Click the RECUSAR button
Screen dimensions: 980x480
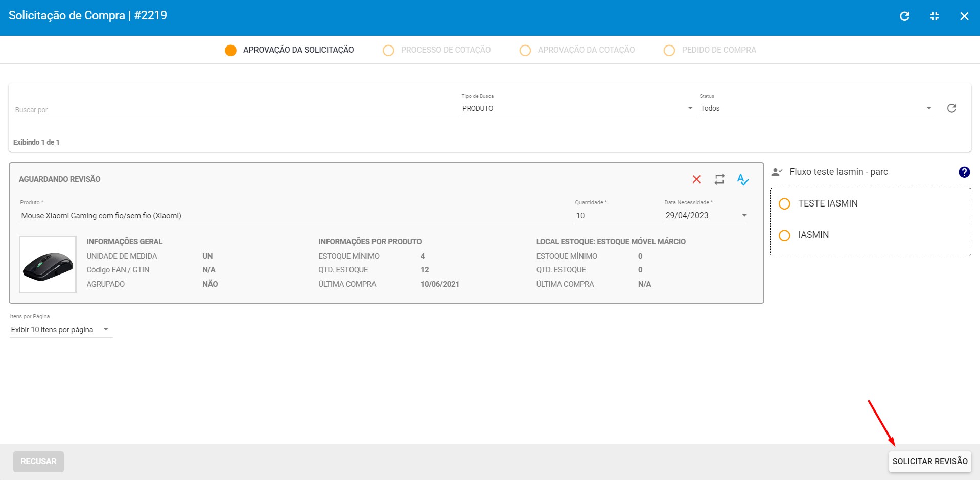(x=38, y=462)
